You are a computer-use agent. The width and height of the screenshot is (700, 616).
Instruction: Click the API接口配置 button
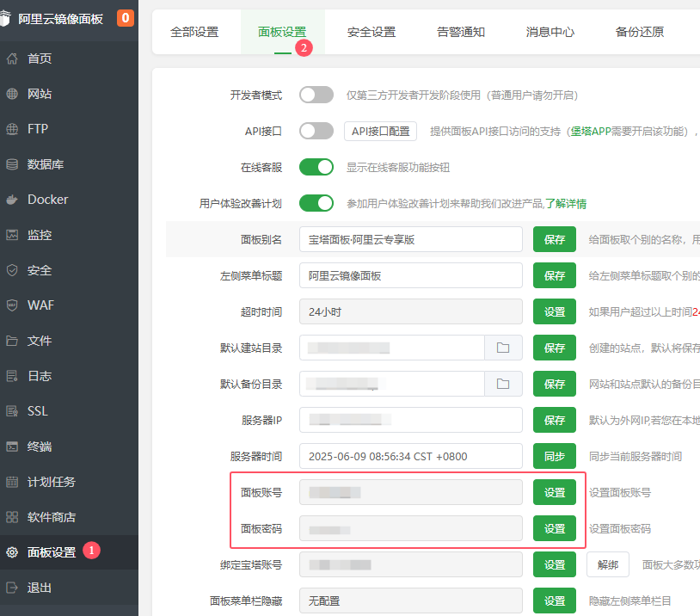(x=380, y=131)
